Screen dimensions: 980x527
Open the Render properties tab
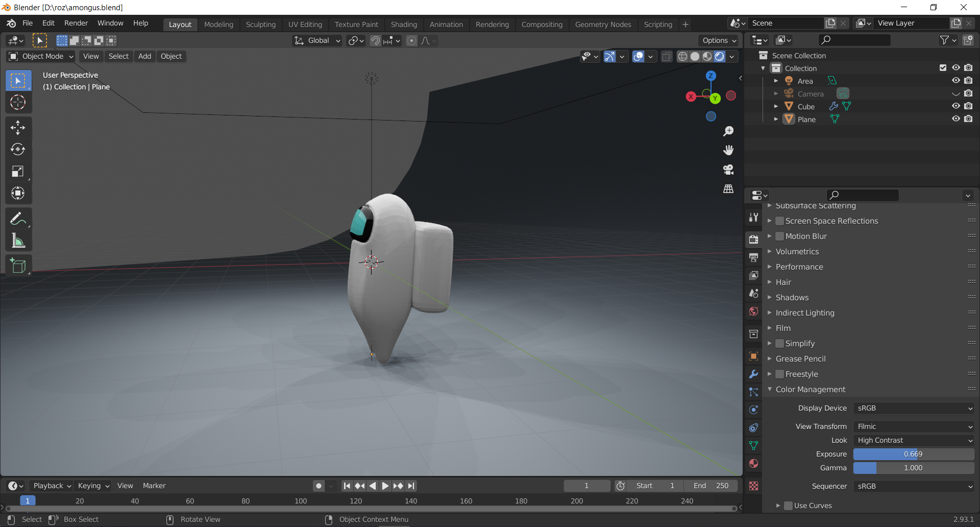(x=753, y=239)
